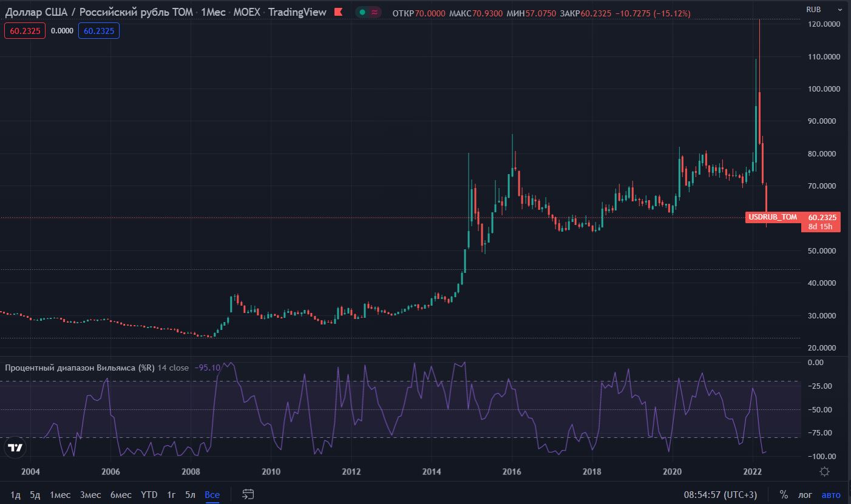This screenshot has height=504, width=851.
Task: Click the red sell price 60.2325 button
Action: (x=25, y=31)
